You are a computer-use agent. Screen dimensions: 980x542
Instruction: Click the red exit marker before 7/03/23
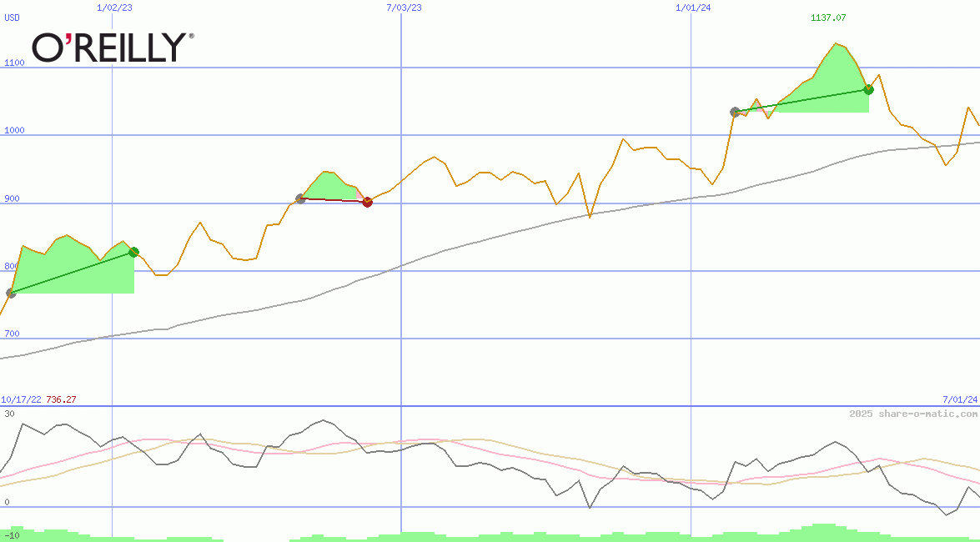pos(367,202)
